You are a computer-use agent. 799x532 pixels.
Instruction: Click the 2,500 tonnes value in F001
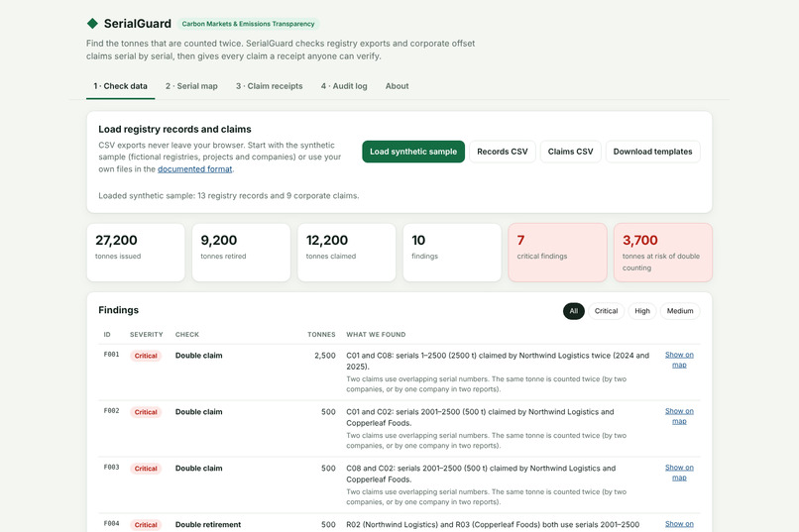pyautogui.click(x=325, y=356)
